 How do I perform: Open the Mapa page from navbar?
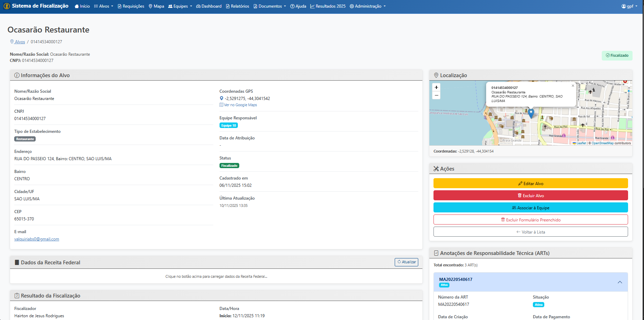(156, 6)
